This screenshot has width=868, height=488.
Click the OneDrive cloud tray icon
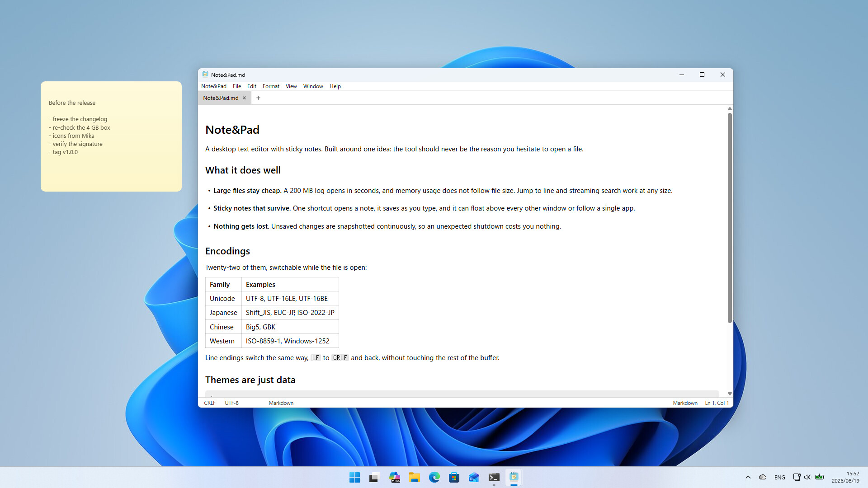pos(763,477)
